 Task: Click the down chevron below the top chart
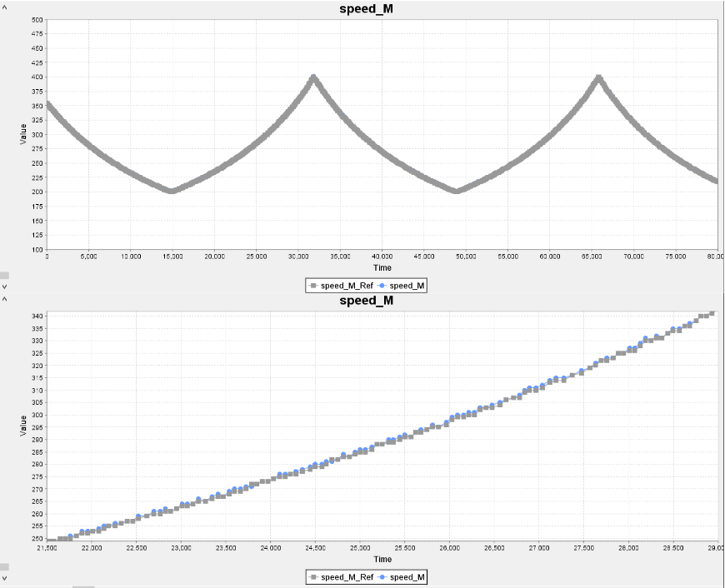tap(4, 287)
